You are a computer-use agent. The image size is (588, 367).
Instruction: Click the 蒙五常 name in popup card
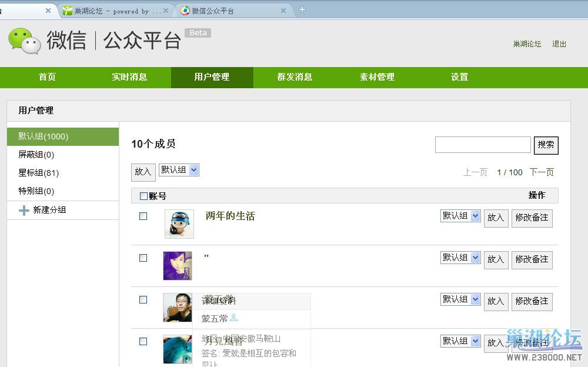click(215, 319)
